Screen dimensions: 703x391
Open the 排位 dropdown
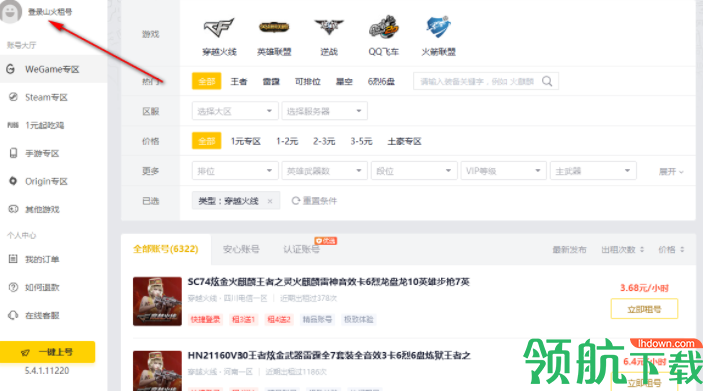pyautogui.click(x=235, y=171)
